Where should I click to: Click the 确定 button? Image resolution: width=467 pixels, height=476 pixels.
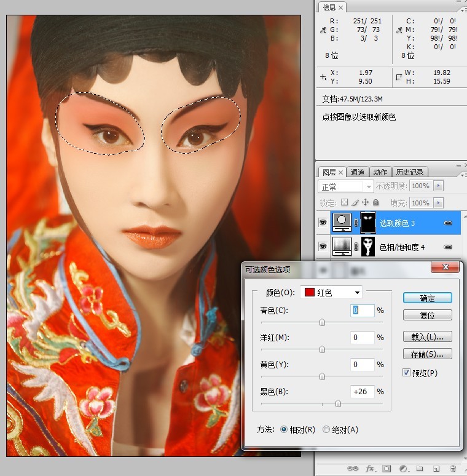[427, 298]
